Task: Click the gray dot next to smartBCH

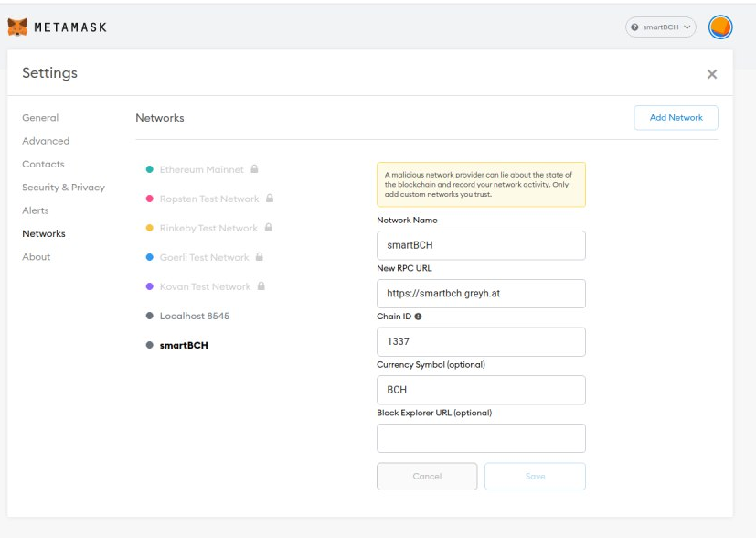Action: click(x=150, y=345)
